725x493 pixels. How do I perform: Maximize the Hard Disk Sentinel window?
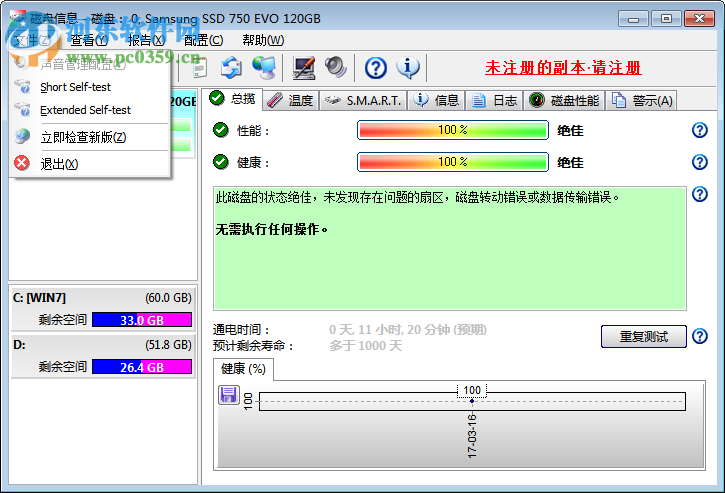click(666, 19)
